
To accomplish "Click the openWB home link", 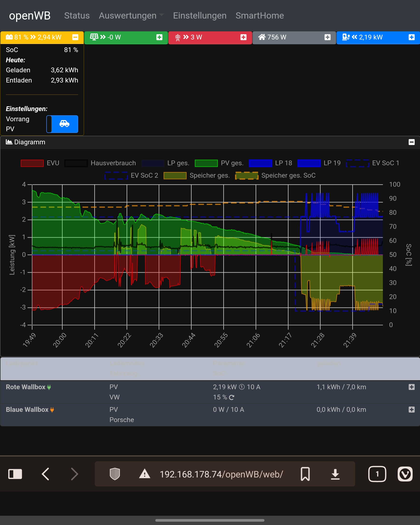I will click(x=30, y=16).
